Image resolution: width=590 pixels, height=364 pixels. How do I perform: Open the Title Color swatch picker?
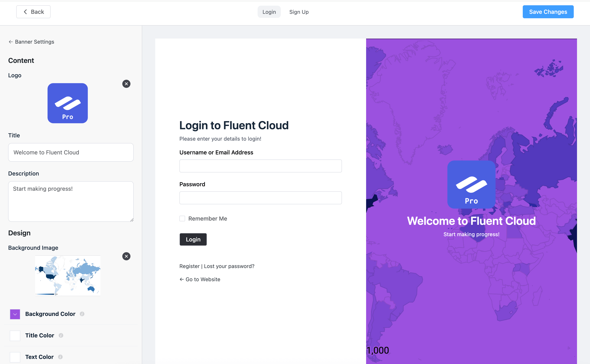(x=15, y=336)
